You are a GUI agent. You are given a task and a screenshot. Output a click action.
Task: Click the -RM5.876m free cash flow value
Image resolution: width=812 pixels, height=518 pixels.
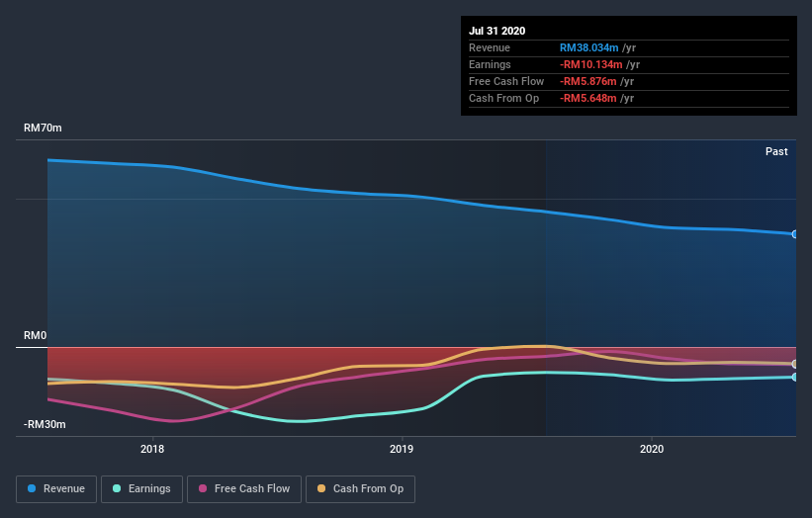coord(587,81)
